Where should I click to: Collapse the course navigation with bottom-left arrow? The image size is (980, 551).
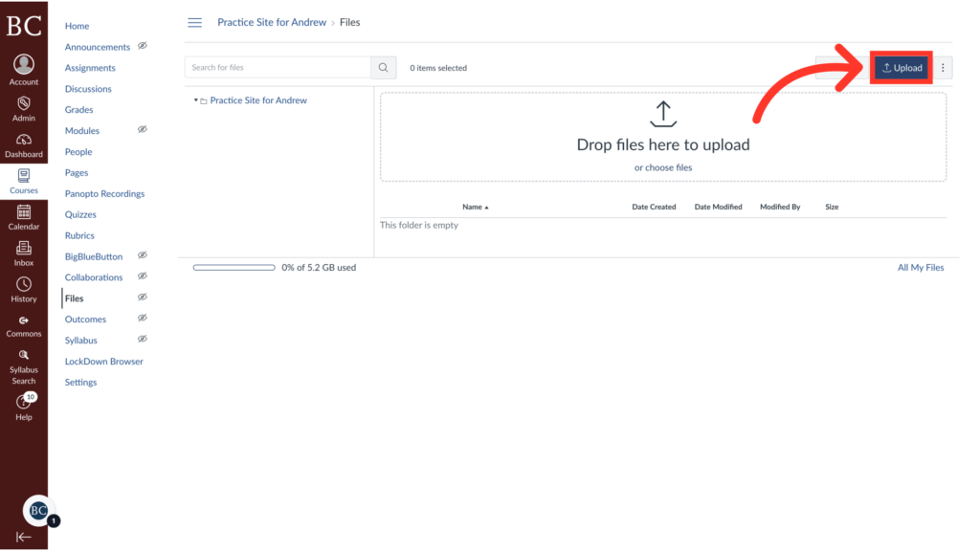pos(23,536)
